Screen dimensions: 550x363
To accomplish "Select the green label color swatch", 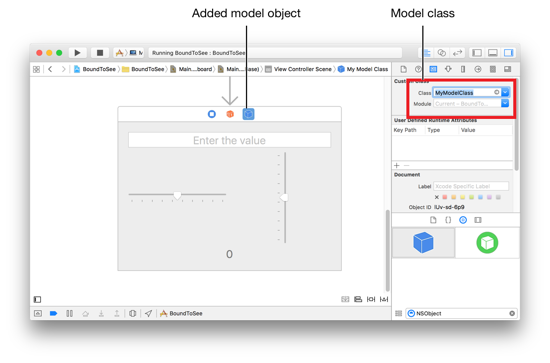I will point(471,197).
